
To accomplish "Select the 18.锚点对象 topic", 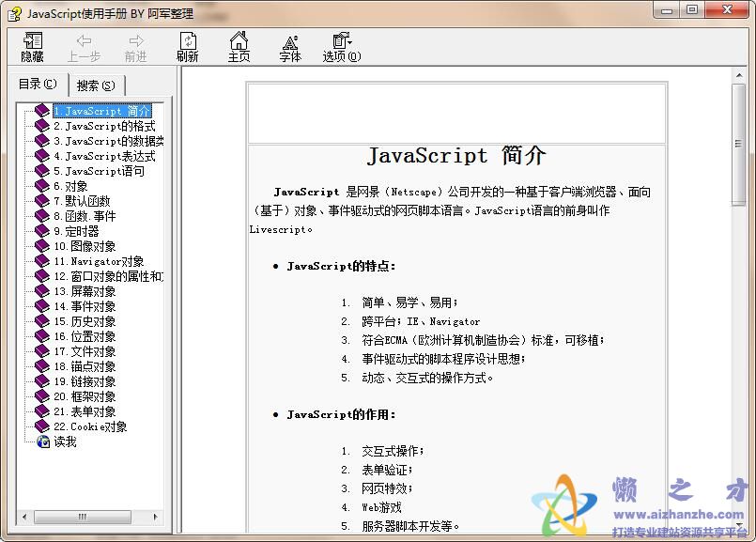I will coord(86,365).
